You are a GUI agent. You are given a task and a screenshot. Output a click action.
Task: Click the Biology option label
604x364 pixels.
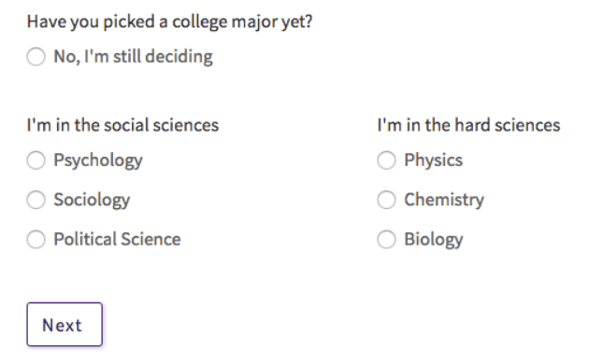[434, 240]
